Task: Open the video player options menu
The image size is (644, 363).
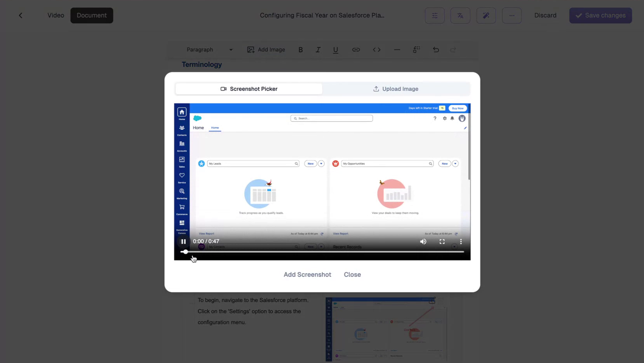Action: pyautogui.click(x=461, y=241)
